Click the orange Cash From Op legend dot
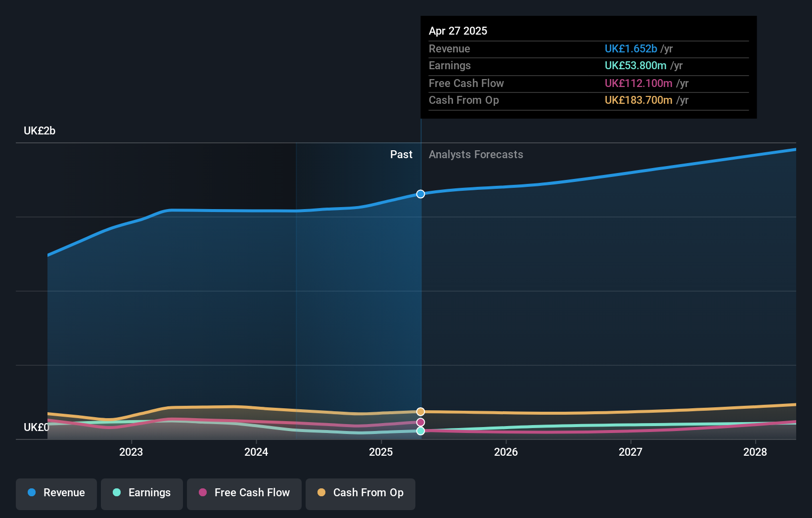The height and width of the screenshot is (518, 812). [321, 493]
